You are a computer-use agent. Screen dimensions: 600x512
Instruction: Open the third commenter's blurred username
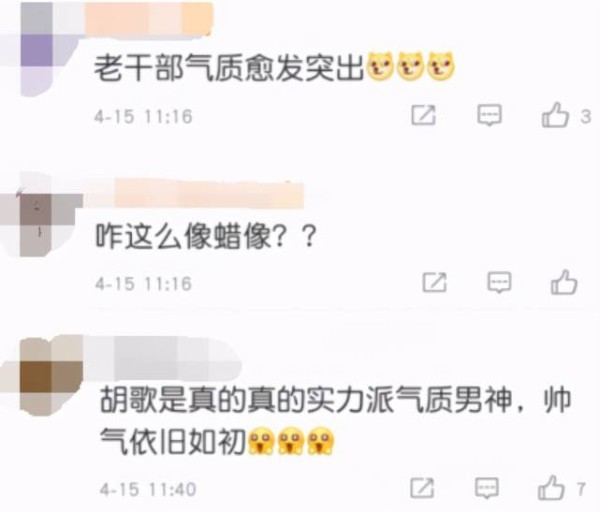[x=161, y=360]
